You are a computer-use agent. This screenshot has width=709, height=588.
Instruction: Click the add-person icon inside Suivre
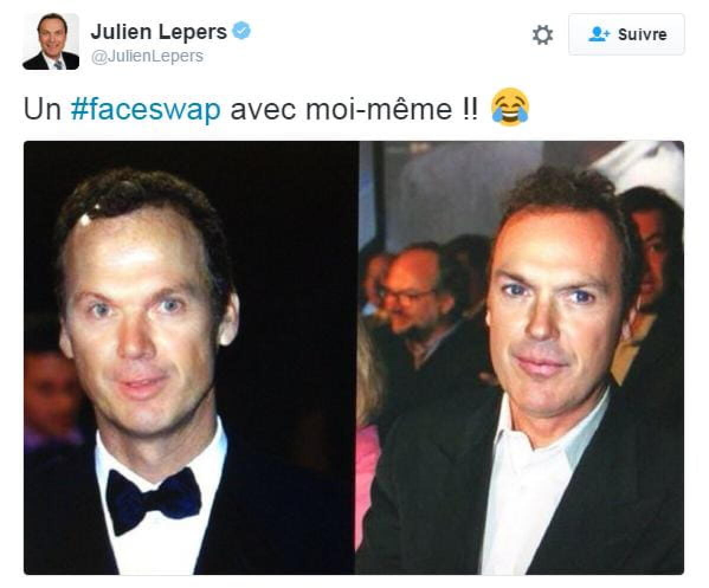(599, 34)
